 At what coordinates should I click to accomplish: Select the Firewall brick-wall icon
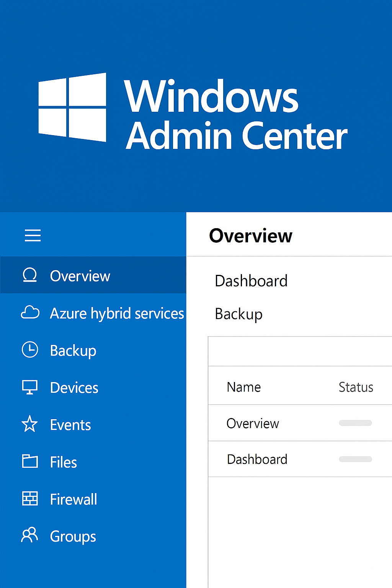coord(29,498)
